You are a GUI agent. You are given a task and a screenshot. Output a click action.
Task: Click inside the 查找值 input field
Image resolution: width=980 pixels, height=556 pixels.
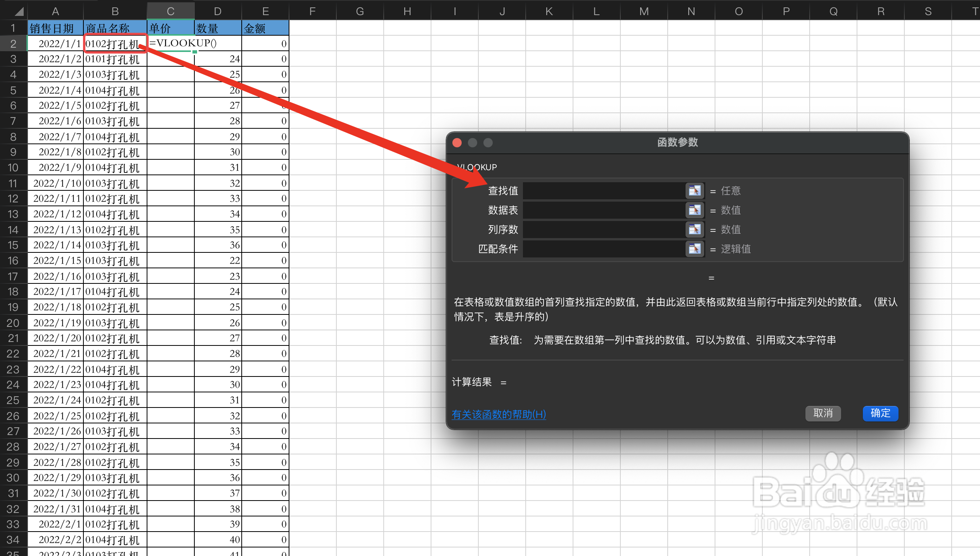tap(604, 191)
